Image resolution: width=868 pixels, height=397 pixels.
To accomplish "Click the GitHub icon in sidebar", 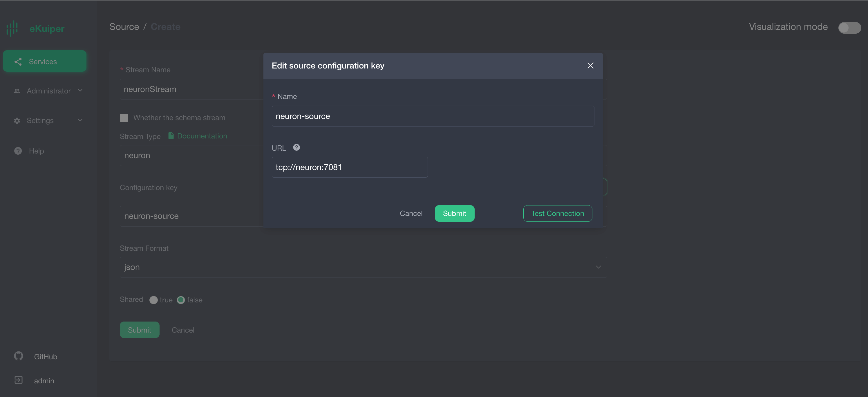I will point(19,356).
